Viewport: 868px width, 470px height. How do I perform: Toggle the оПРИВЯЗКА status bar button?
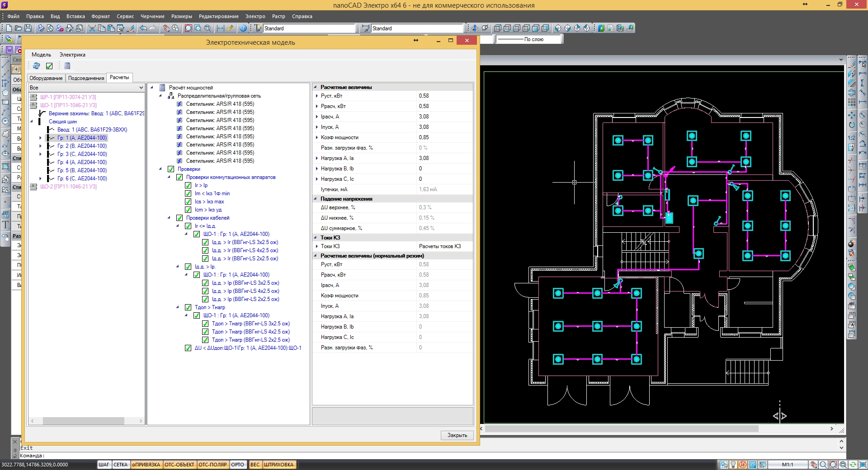[x=146, y=465]
